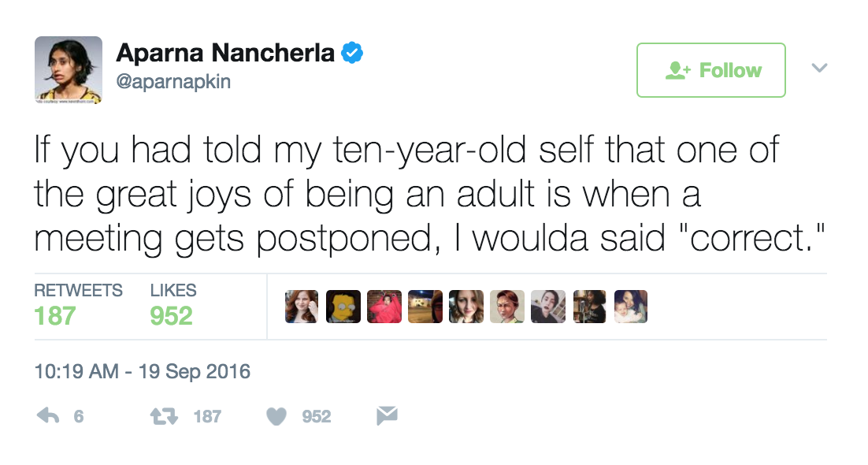This screenshot has width=868, height=465.
Task: Open the red-haired woman liker avatar
Action: click(302, 307)
